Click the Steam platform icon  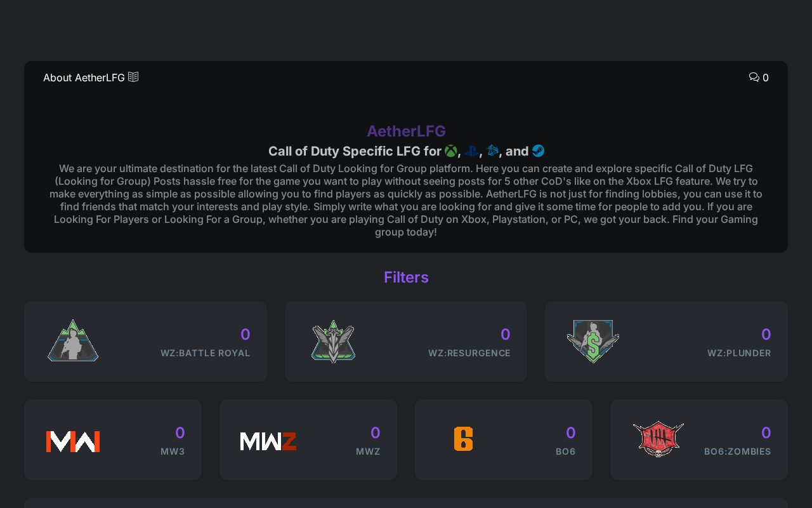click(538, 151)
